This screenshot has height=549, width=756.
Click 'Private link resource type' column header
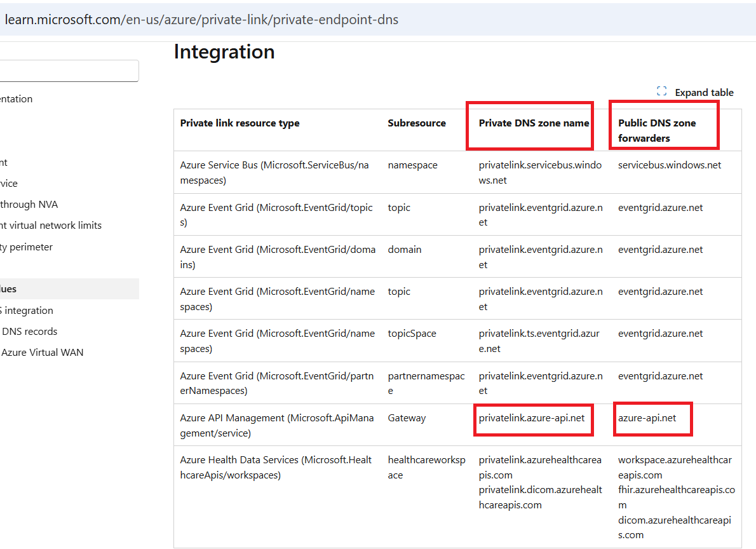click(x=240, y=123)
